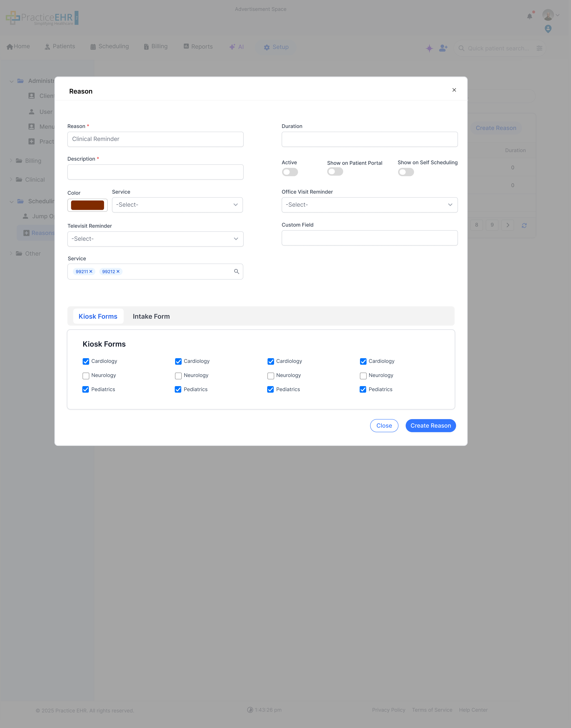The width and height of the screenshot is (571, 728).
Task: Toggle the Active switch
Action: 289,172
